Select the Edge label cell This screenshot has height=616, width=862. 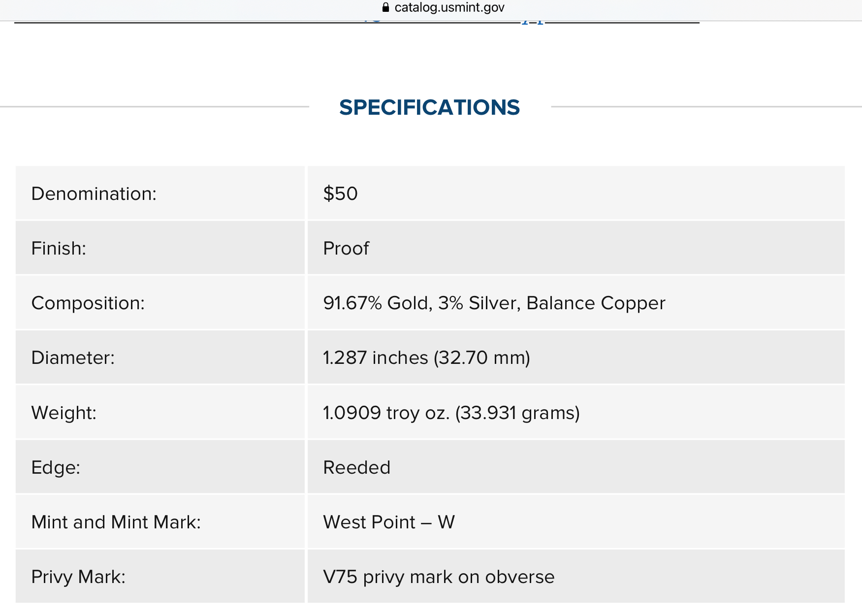tap(160, 467)
